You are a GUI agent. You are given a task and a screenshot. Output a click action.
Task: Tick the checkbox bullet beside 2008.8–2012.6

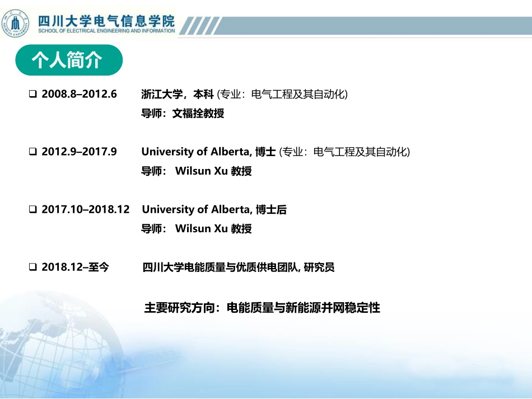pyautogui.click(x=33, y=95)
